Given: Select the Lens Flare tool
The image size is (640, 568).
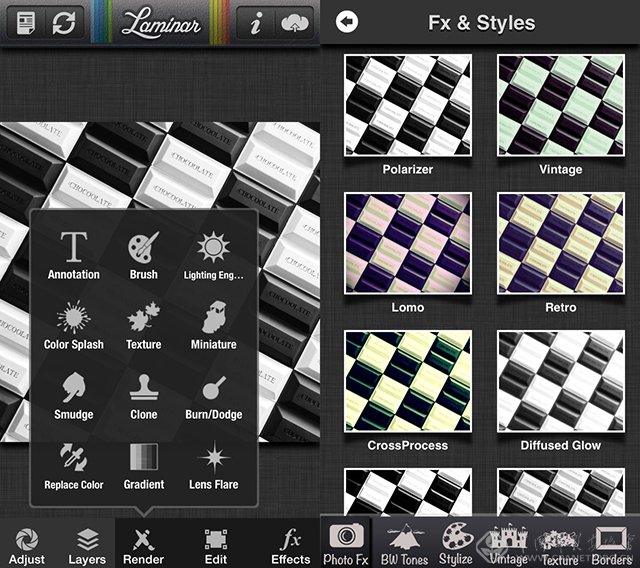Looking at the screenshot, I should (213, 465).
